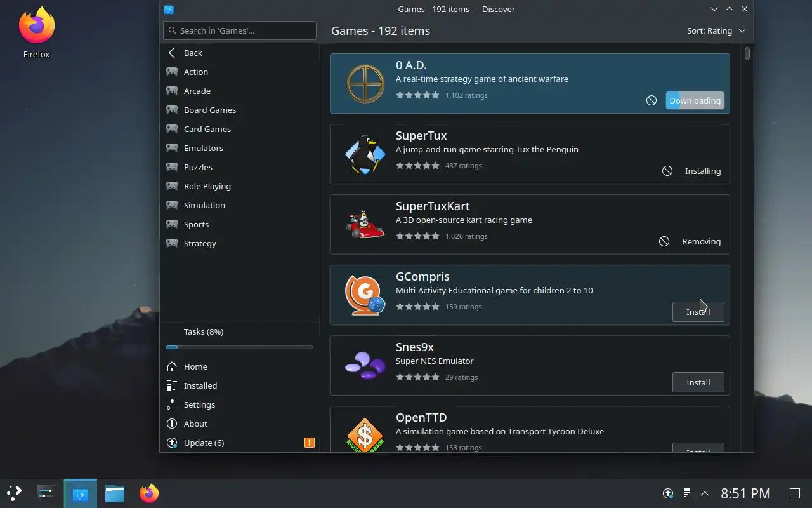Install Snes9x
This screenshot has width=812, height=508.
(x=698, y=382)
